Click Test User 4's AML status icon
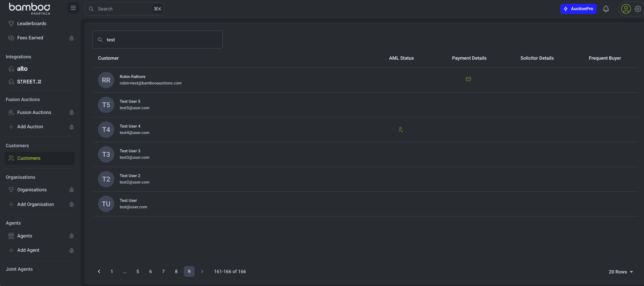The image size is (644, 286). pyautogui.click(x=401, y=130)
